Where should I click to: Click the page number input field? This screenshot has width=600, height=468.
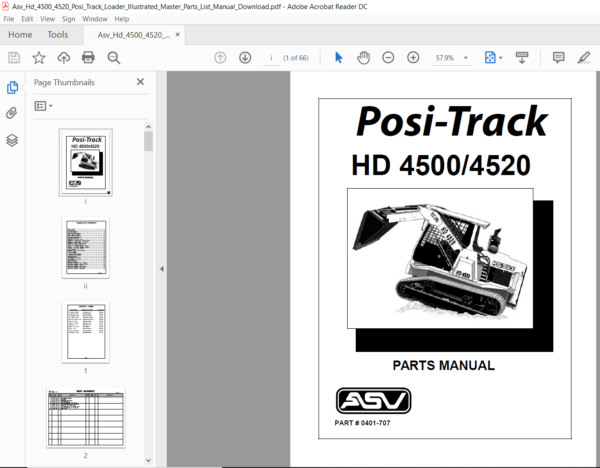[271, 58]
